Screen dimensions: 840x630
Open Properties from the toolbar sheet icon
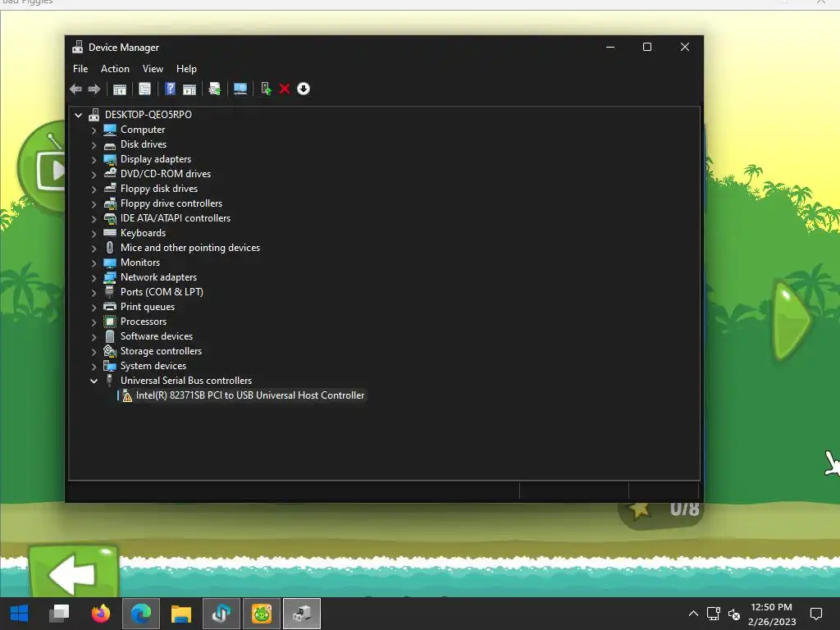pos(144,89)
